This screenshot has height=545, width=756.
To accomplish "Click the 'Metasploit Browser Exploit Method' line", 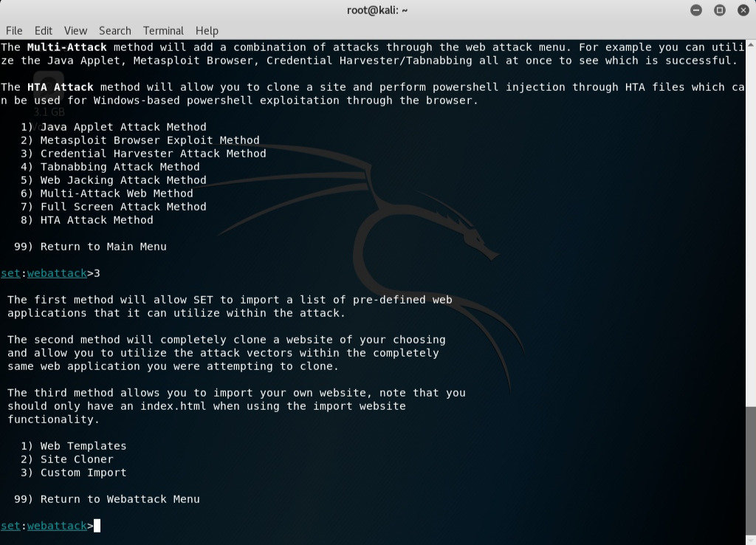I will 140,140.
